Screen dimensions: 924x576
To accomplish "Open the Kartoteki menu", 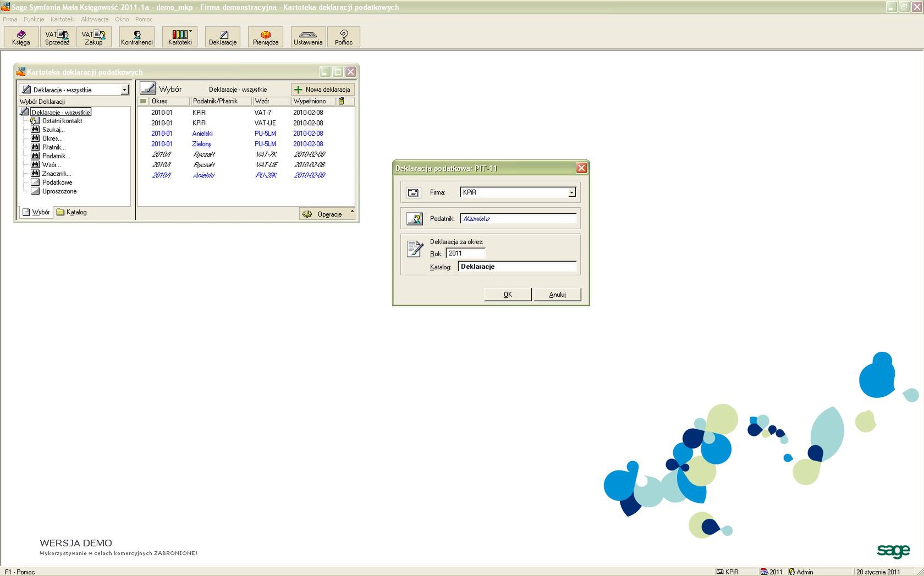I will coord(62,19).
